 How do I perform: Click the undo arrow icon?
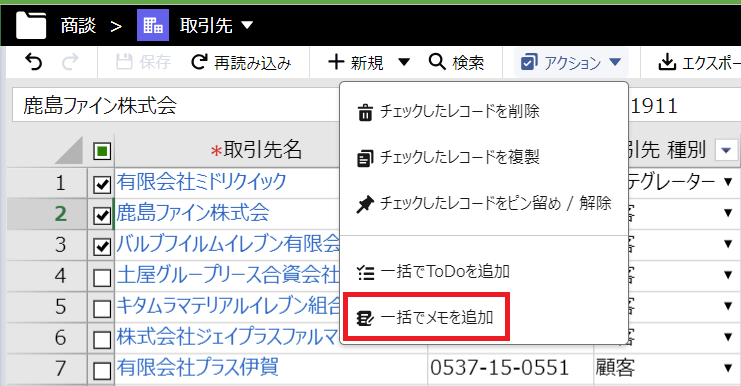[33, 62]
